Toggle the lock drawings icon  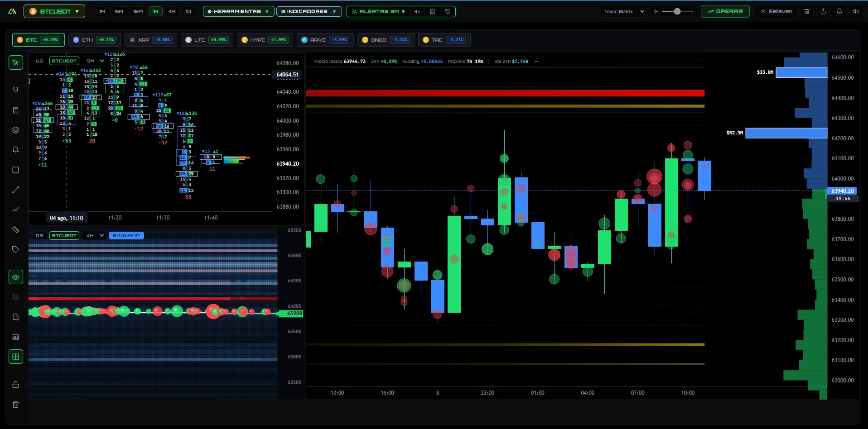[16, 384]
